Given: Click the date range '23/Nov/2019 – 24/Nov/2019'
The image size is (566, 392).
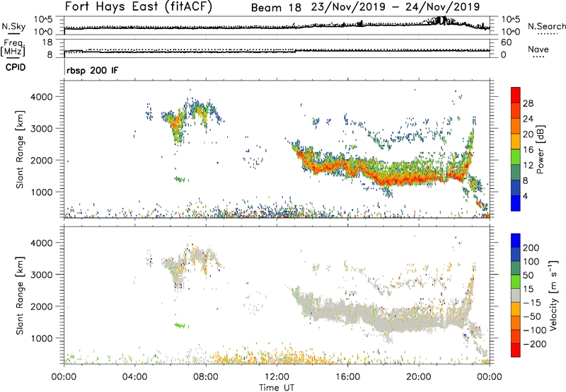Looking at the screenshot, I should pyautogui.click(x=395, y=7).
